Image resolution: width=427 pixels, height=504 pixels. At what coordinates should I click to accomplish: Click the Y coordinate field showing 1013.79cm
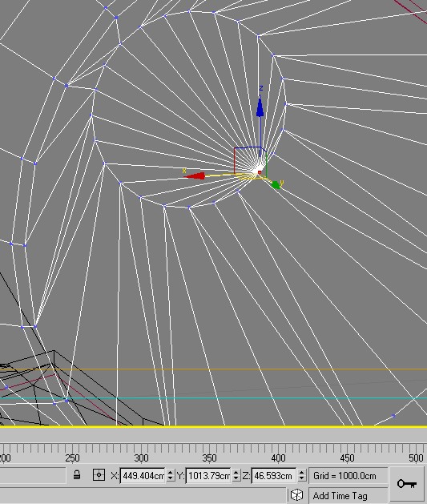coord(208,475)
